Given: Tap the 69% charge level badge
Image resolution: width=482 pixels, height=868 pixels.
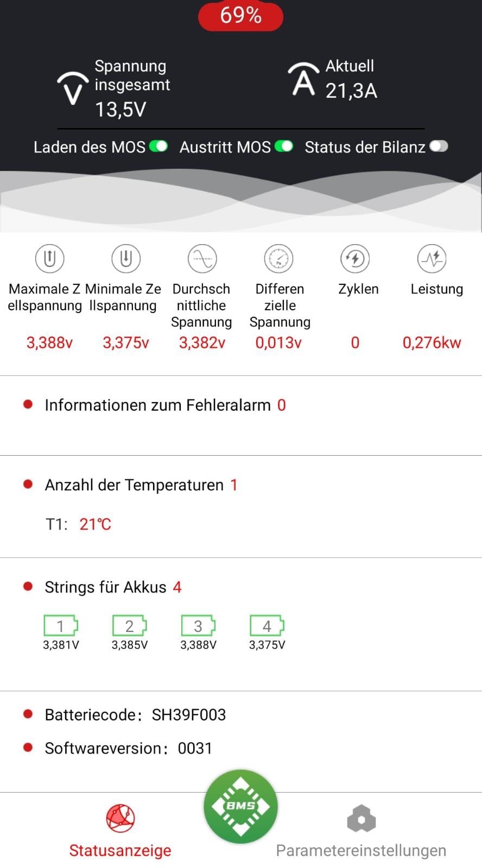Looking at the screenshot, I should click(240, 16).
